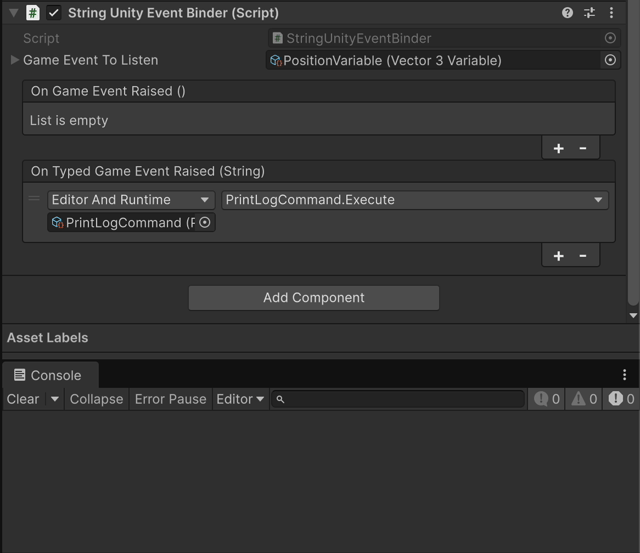Open Clear options dropdown arrow
This screenshot has width=640, height=553.
[x=55, y=399]
